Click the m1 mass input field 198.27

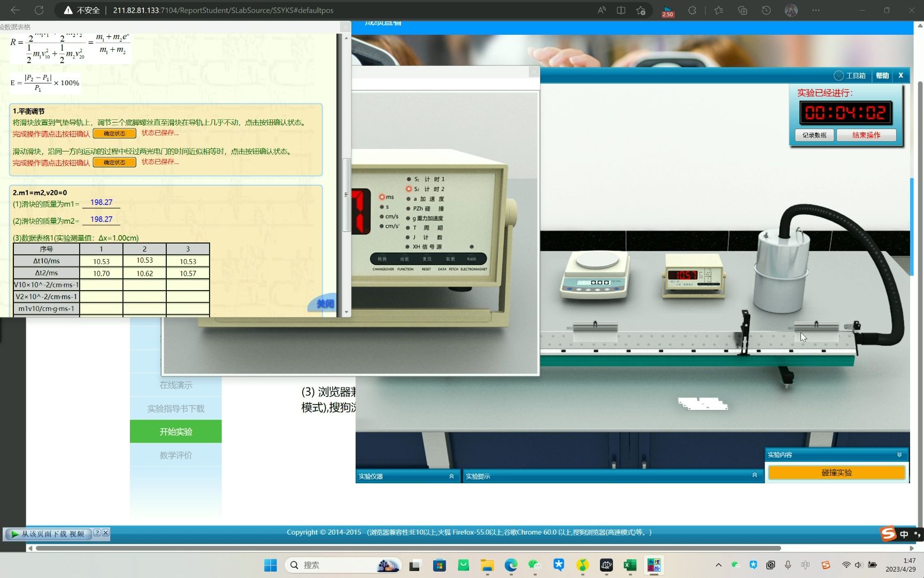click(x=101, y=202)
